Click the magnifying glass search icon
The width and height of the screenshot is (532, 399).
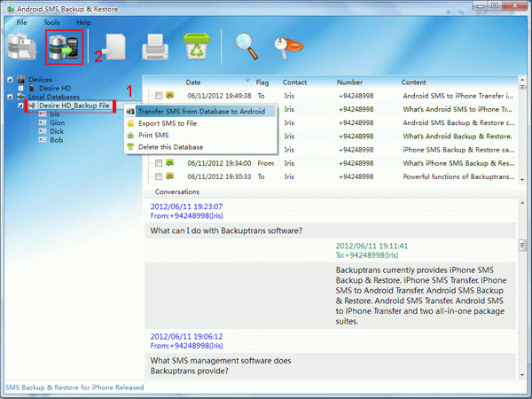coord(246,46)
